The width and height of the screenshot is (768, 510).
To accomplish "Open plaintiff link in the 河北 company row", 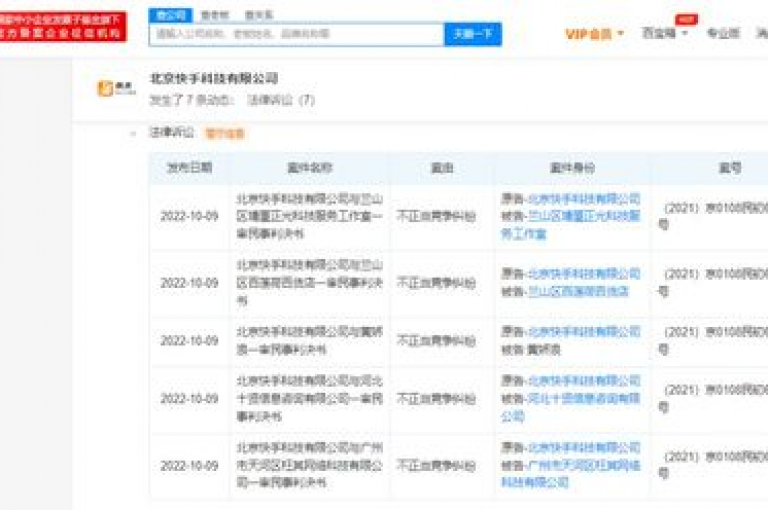I will [583, 381].
